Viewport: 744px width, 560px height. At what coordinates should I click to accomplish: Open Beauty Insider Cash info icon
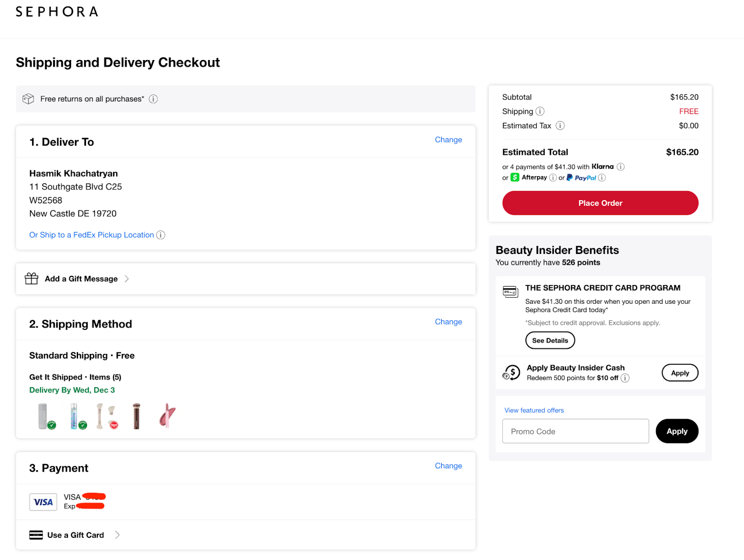625,378
